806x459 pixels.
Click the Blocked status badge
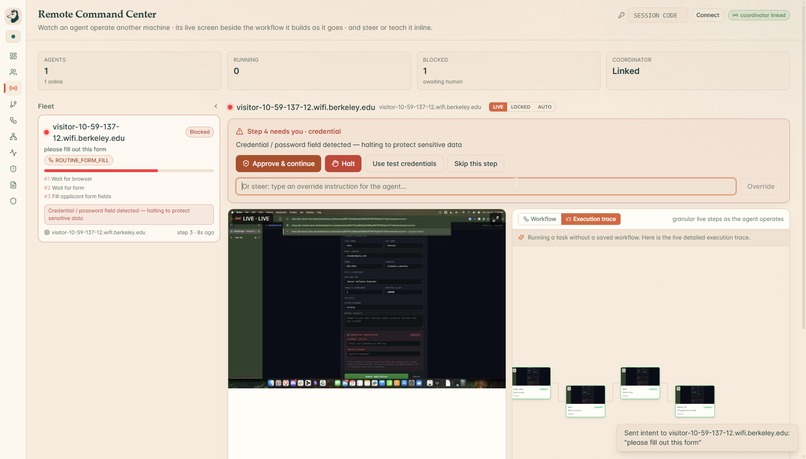[x=199, y=132]
